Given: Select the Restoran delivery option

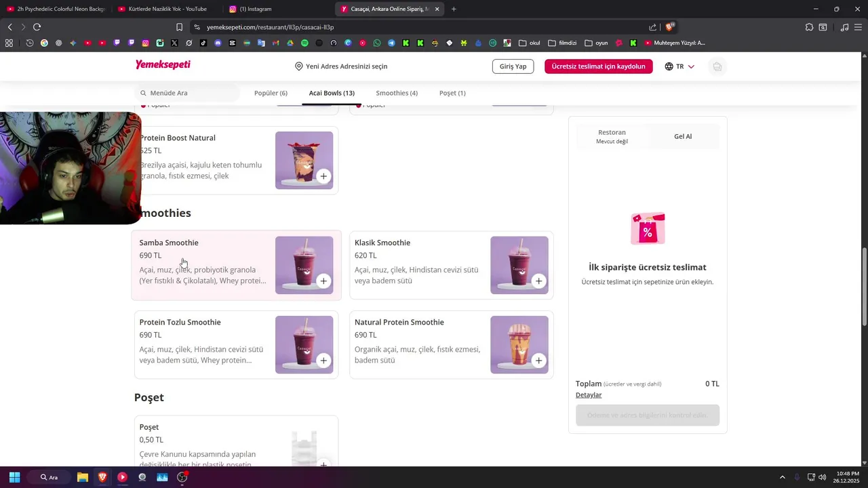Looking at the screenshot, I should 612,136.
